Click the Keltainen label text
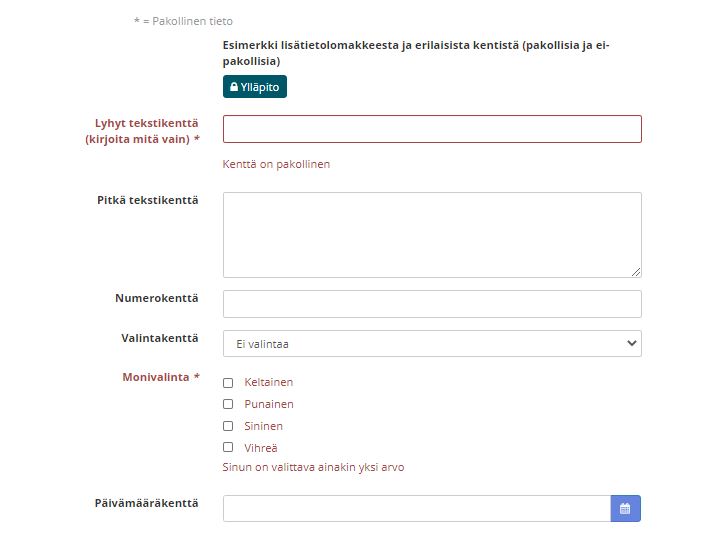 pyautogui.click(x=268, y=383)
